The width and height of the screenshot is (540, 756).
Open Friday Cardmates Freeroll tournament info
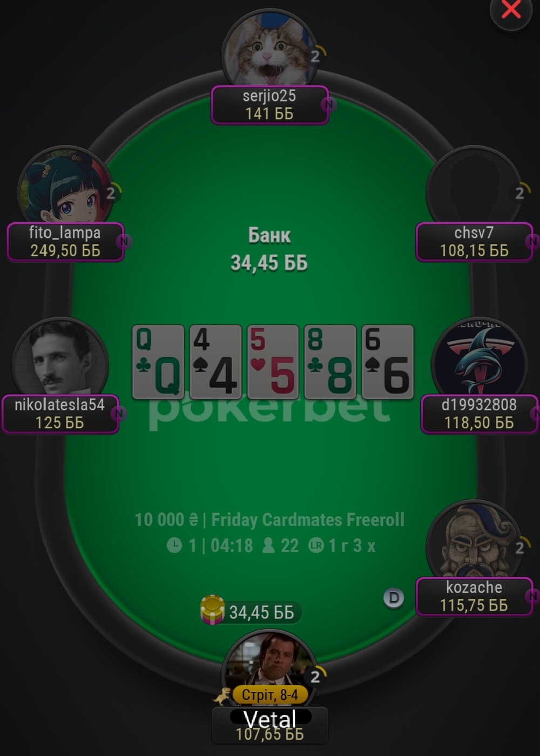pos(269,520)
